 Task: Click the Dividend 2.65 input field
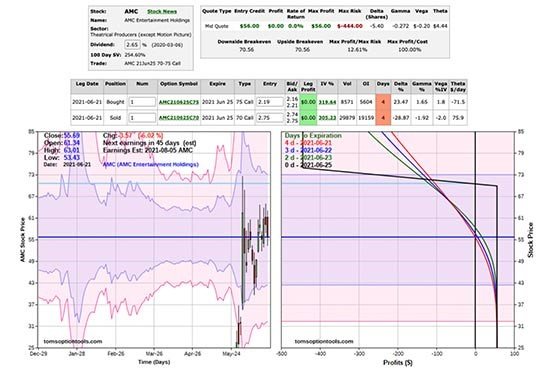[x=133, y=45]
